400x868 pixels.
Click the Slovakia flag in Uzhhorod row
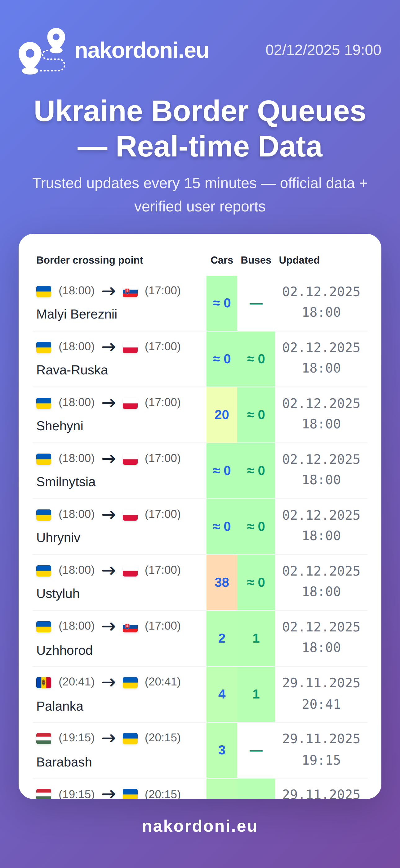[130, 627]
